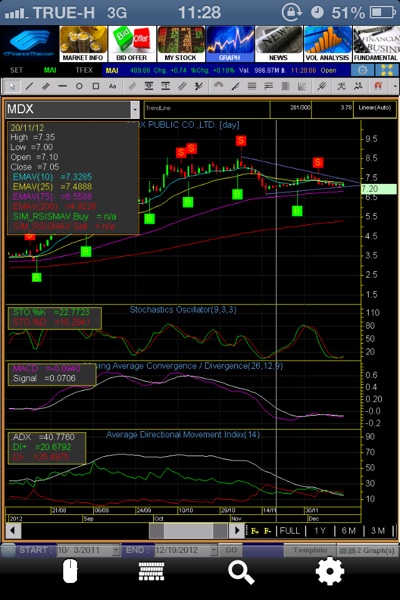This screenshot has width=400, height=600.
Task: Click the 2 Graph(s) button
Action: tap(367, 551)
